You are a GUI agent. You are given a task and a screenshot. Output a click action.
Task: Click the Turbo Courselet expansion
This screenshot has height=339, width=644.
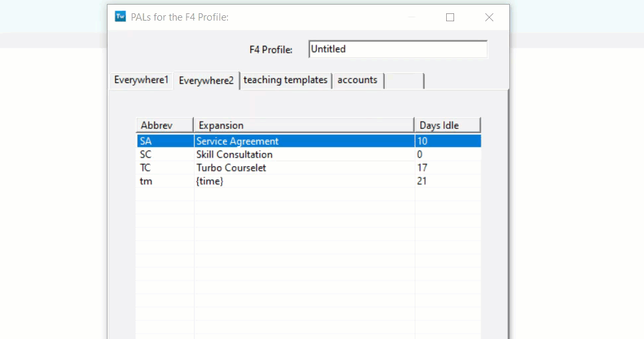[x=231, y=168]
